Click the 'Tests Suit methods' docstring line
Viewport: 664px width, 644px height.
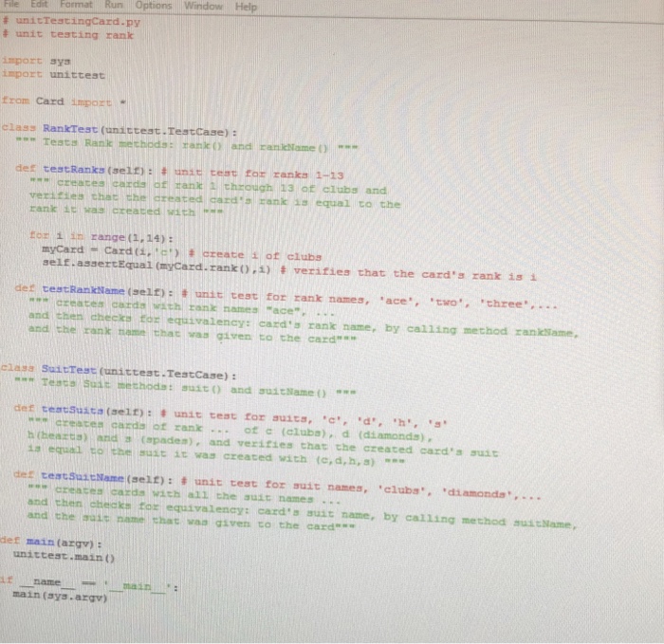click(x=185, y=387)
